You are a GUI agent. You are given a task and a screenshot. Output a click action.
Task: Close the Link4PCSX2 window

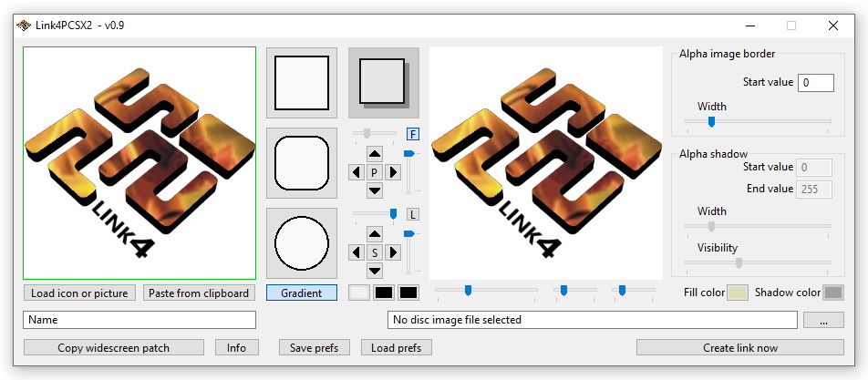tap(833, 26)
